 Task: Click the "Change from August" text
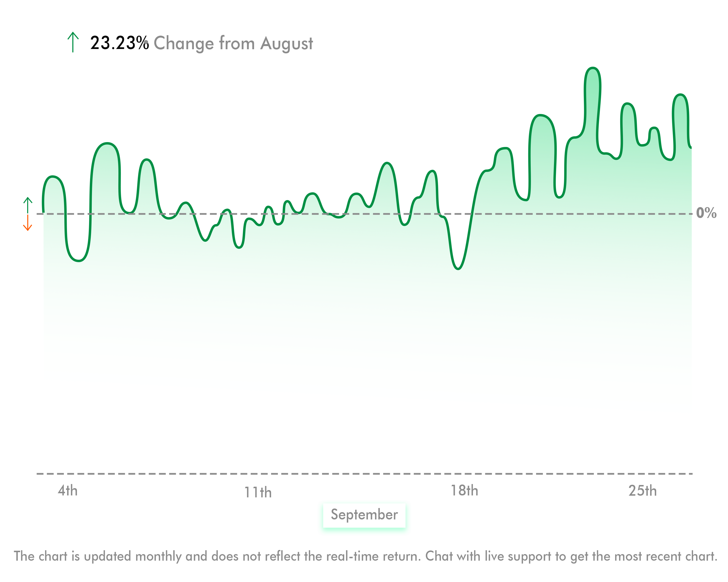click(233, 43)
